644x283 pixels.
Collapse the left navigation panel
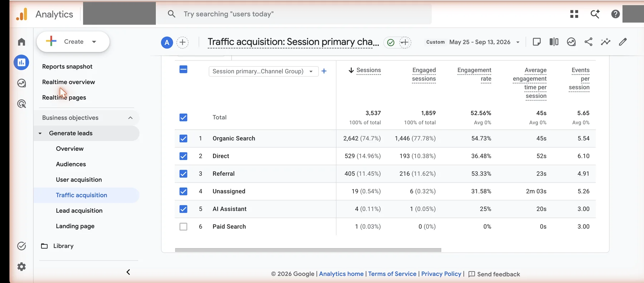tap(128, 272)
